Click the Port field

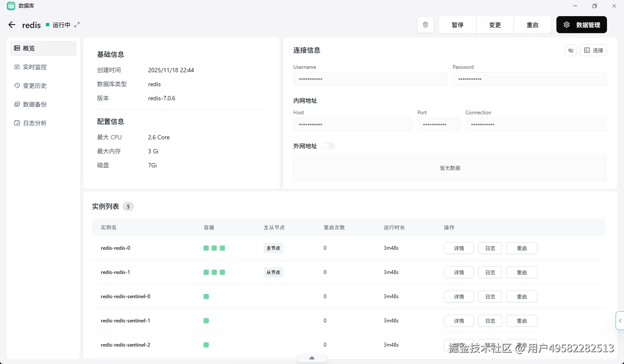point(439,124)
